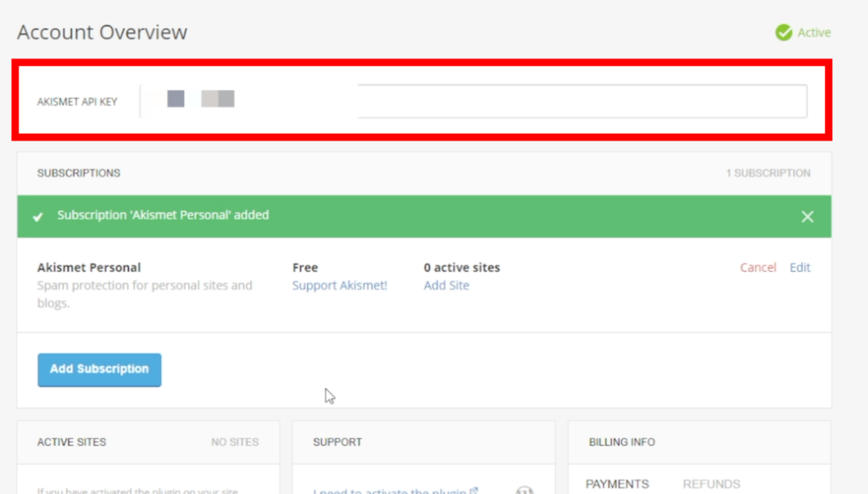The image size is (868, 494).
Task: Click the green Active status checkmark icon
Action: (x=783, y=33)
